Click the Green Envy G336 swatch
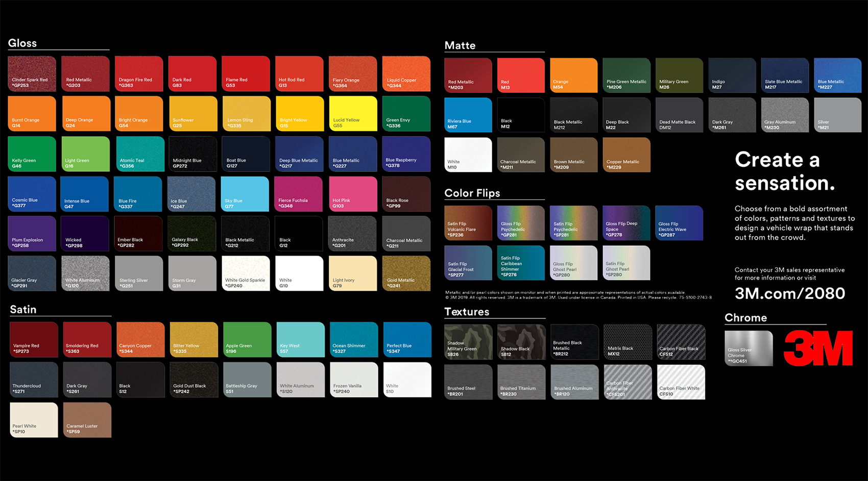The image size is (868, 481). click(406, 114)
